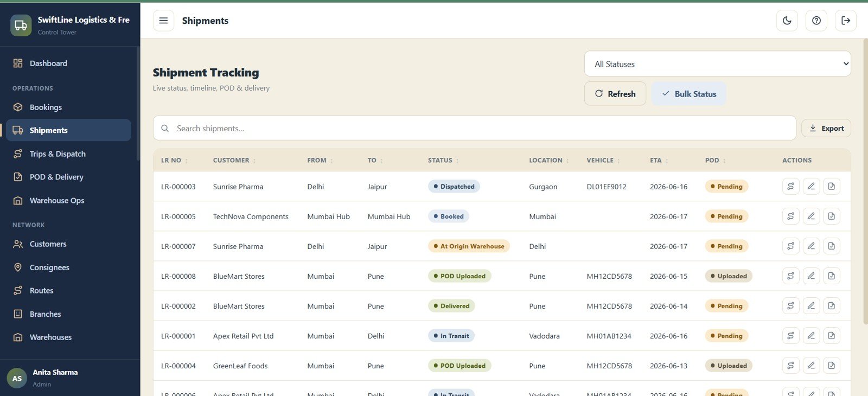Open the document icon for LR-000003
This screenshot has height=396, width=868.
pos(832,187)
